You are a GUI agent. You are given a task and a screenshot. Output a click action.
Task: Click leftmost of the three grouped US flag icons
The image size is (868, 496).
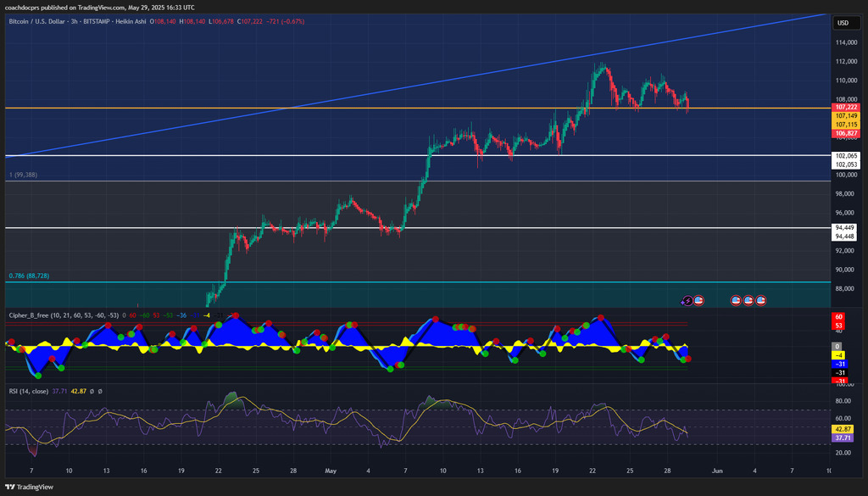tap(736, 300)
